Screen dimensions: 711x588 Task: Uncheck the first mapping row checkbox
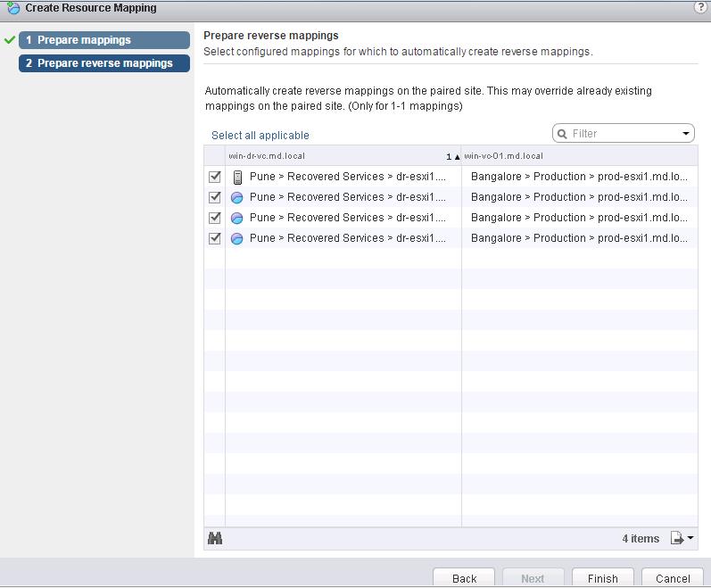[x=214, y=177]
